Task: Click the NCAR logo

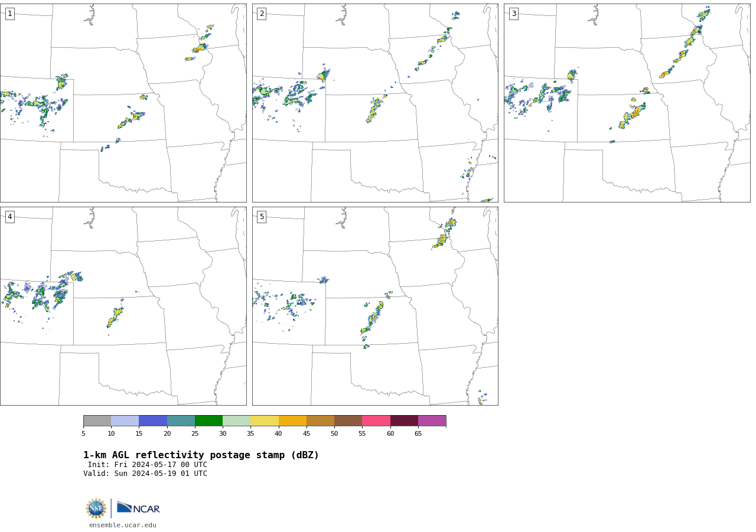Action: point(138,508)
